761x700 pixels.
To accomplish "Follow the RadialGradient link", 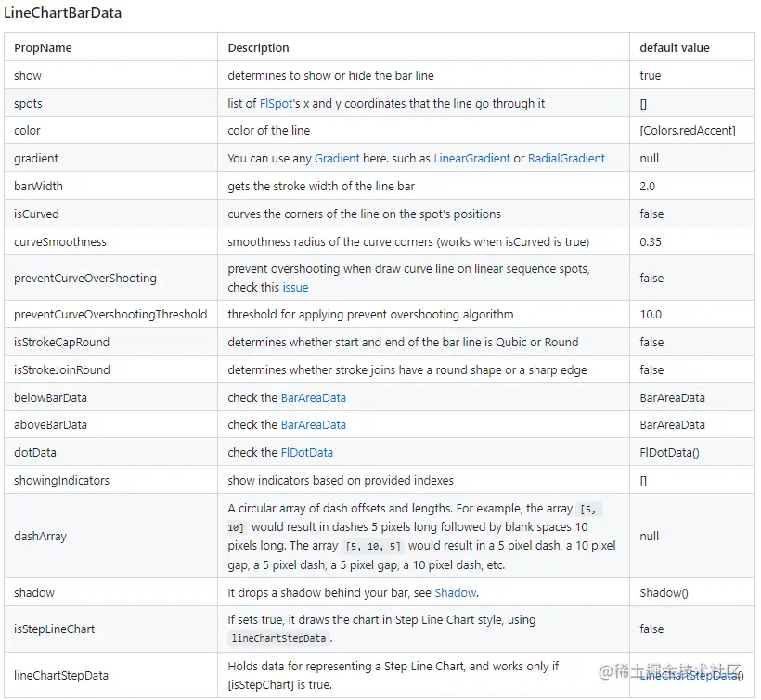I will [x=566, y=159].
